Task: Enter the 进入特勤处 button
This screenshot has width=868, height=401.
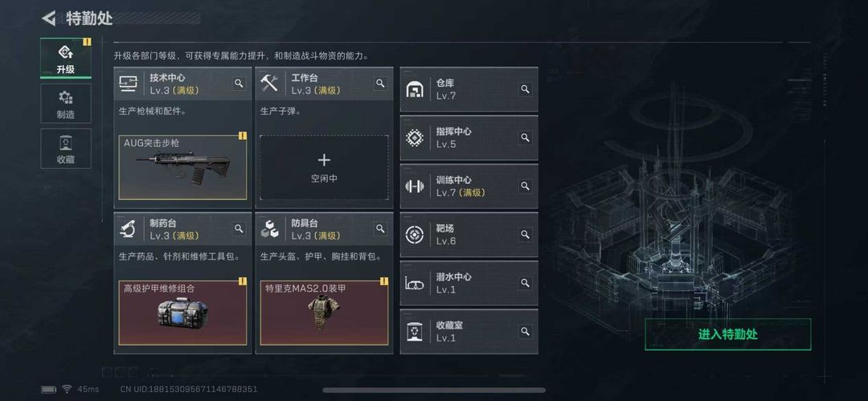Action: 728,334
